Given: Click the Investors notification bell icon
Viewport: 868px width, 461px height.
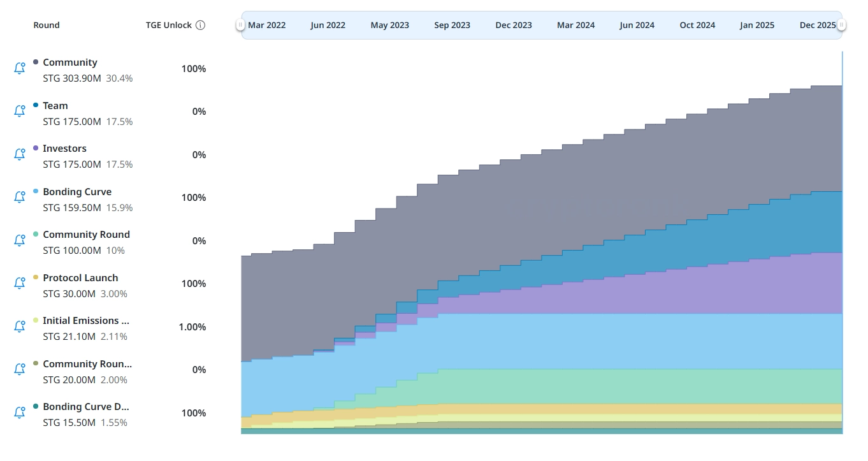Looking at the screenshot, I should click(x=19, y=154).
